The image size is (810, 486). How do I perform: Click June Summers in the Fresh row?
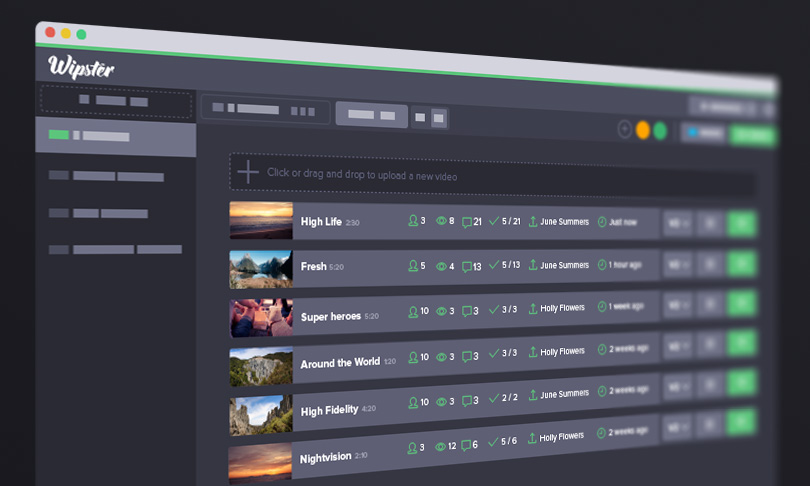(x=564, y=265)
